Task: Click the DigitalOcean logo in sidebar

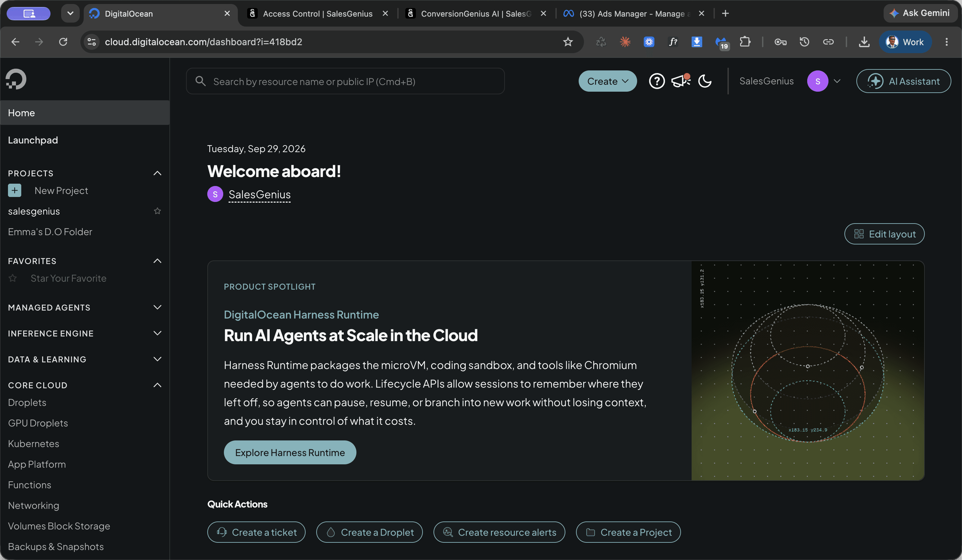Action: 16,79
